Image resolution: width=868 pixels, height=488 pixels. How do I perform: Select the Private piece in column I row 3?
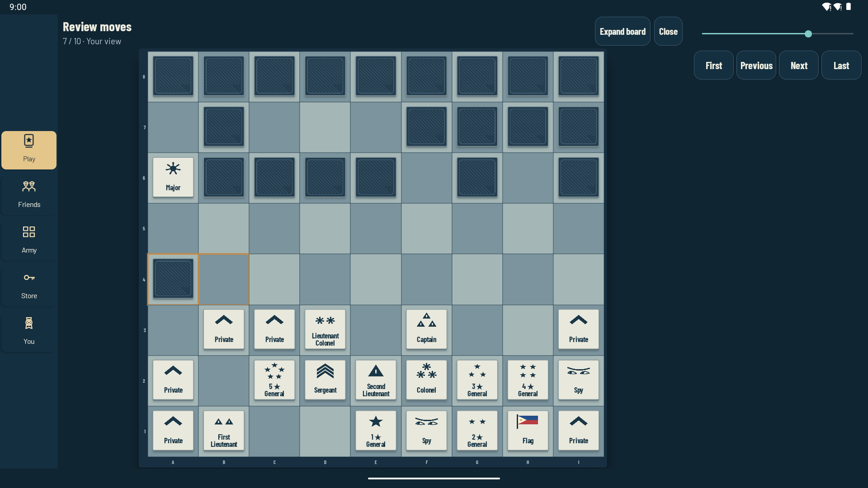click(578, 329)
